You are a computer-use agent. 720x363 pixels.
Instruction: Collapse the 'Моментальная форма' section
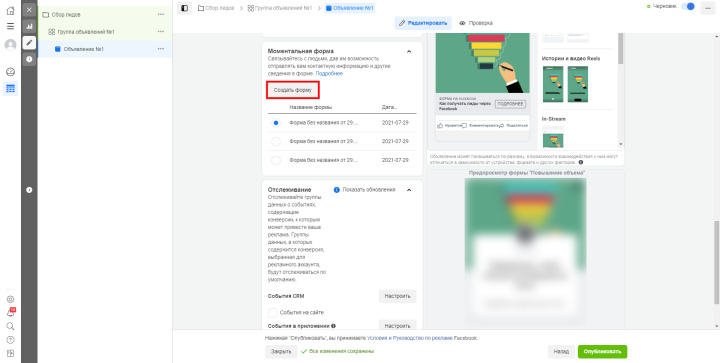409,51
